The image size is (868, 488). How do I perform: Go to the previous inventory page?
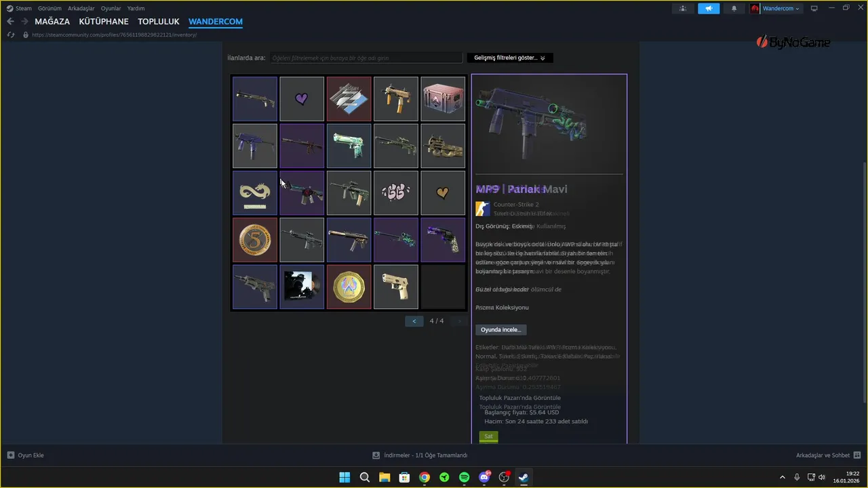[x=414, y=321]
